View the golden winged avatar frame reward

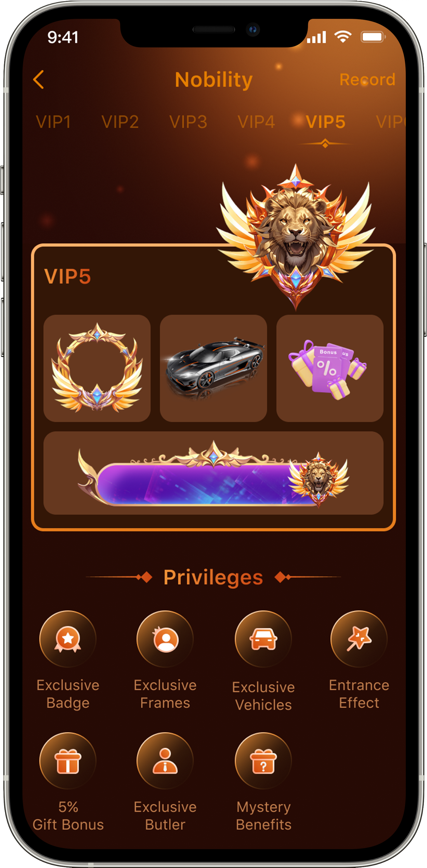(x=97, y=368)
